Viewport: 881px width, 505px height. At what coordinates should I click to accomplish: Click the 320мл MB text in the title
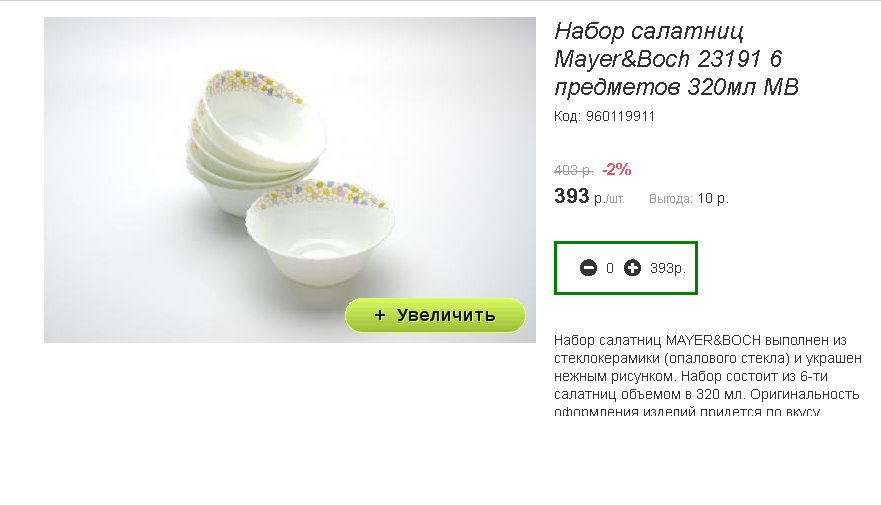(x=743, y=87)
